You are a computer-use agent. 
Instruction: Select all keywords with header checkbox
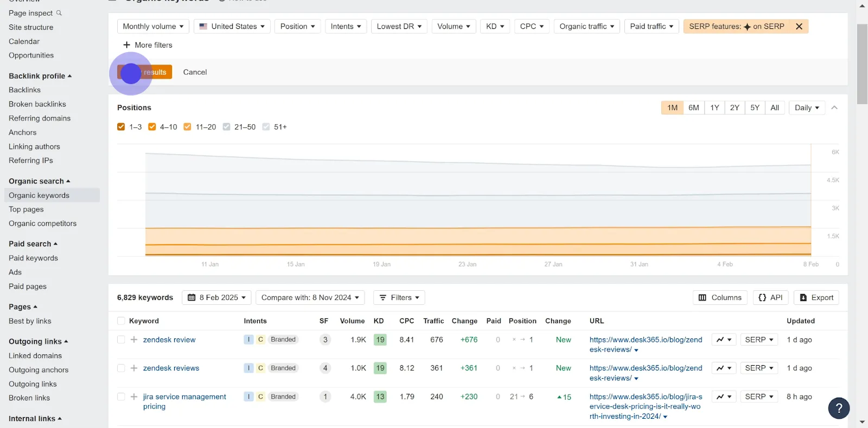121,321
